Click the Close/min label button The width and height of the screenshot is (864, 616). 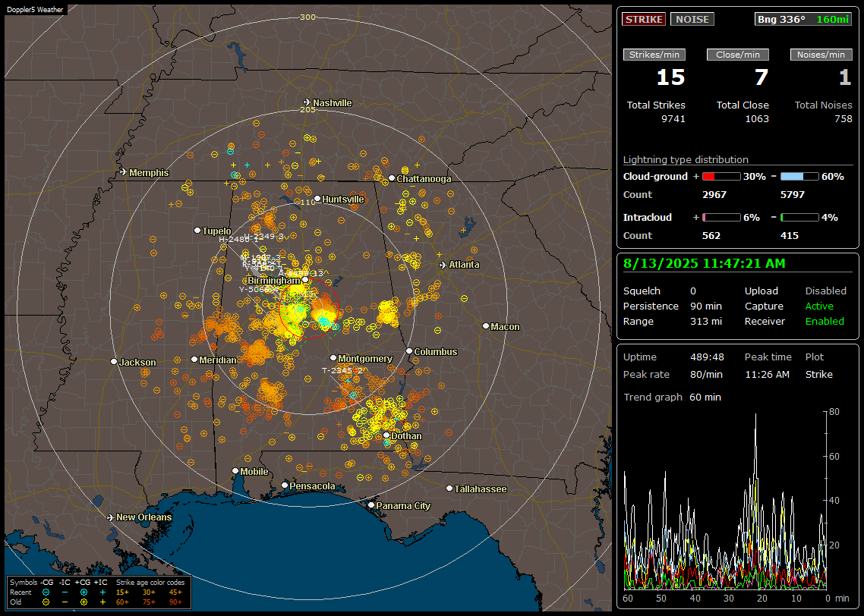738,55
